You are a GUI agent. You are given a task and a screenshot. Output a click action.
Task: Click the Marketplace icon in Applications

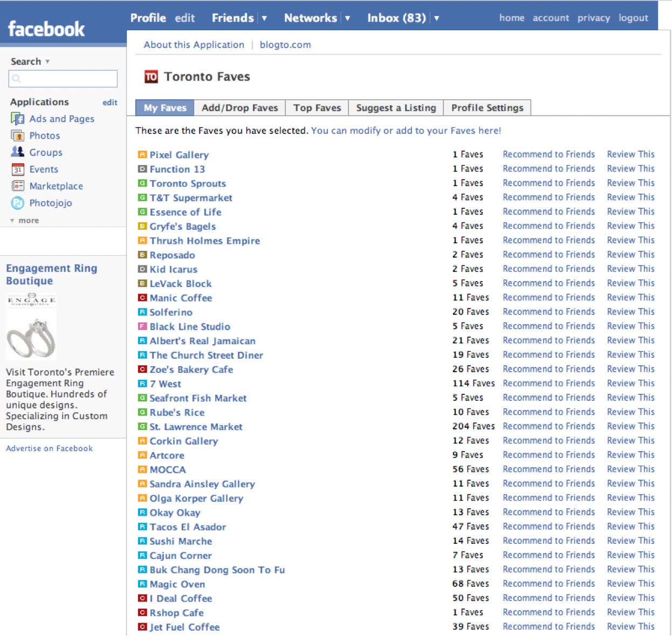pyautogui.click(x=18, y=186)
